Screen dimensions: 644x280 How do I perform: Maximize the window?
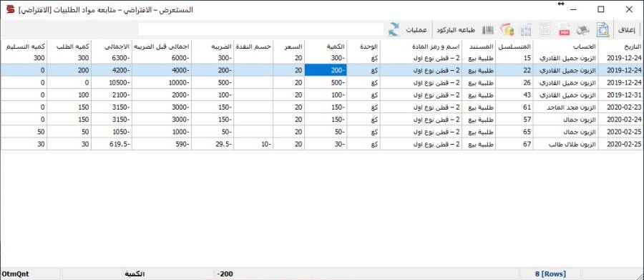(601, 9)
